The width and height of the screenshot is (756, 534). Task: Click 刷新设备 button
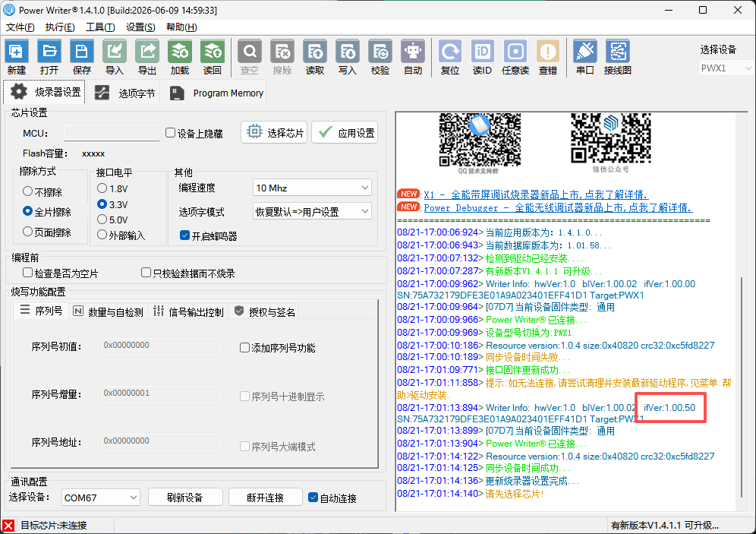185,498
